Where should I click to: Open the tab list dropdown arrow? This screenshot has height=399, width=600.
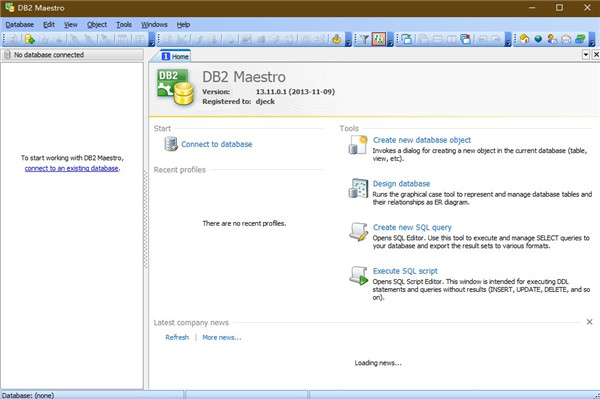(586, 55)
